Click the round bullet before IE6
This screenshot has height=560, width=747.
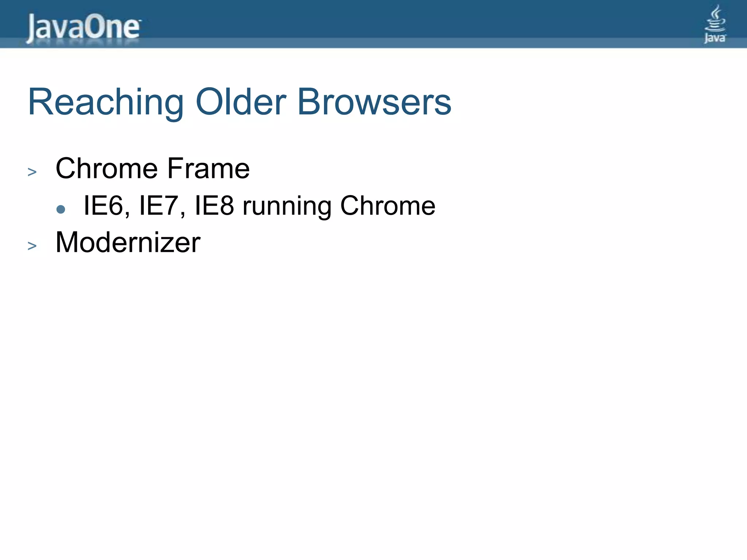(61, 209)
